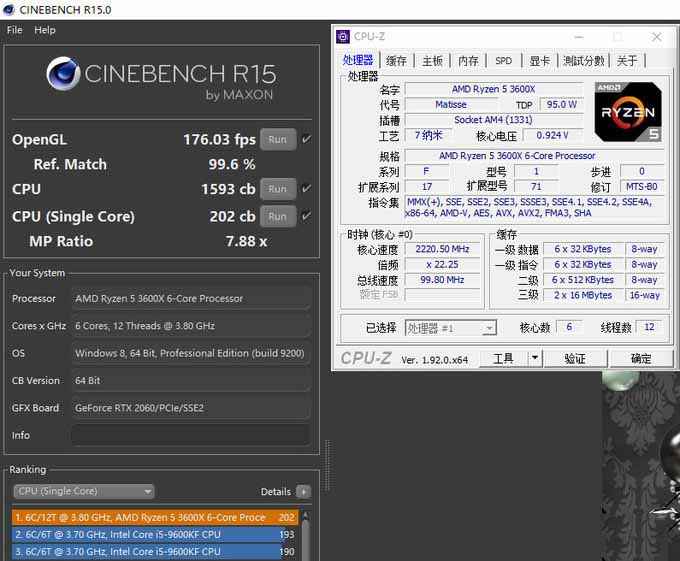The image size is (680, 561).
Task: Switch to the 显卡 tab in CPU-Z
Action: 539,61
